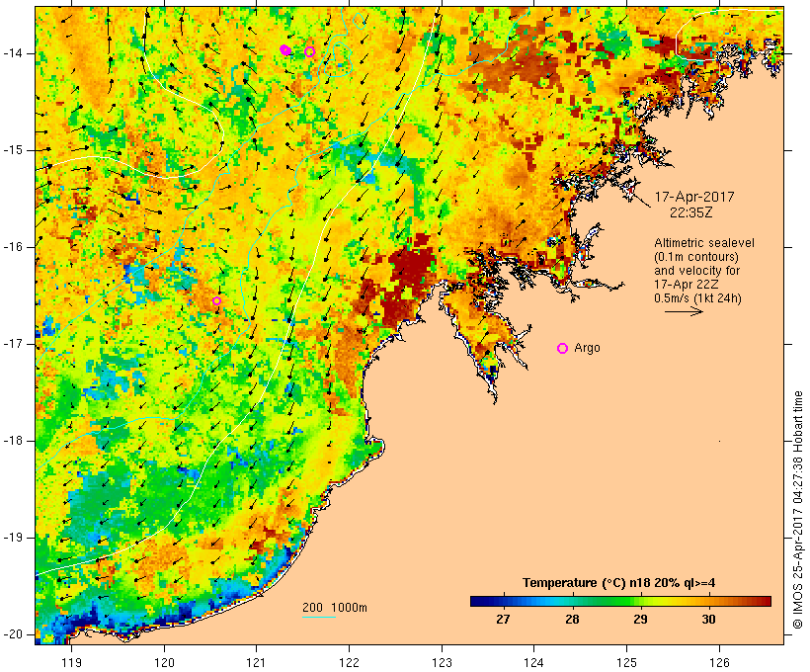Select the Argo float marker near 120.6°E, 16.6°S

217,300
